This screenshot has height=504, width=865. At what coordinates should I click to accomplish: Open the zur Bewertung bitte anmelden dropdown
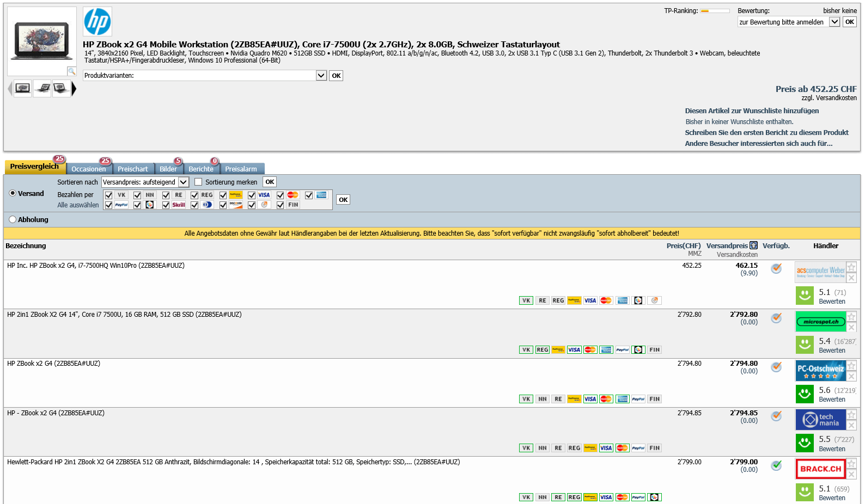coord(834,22)
